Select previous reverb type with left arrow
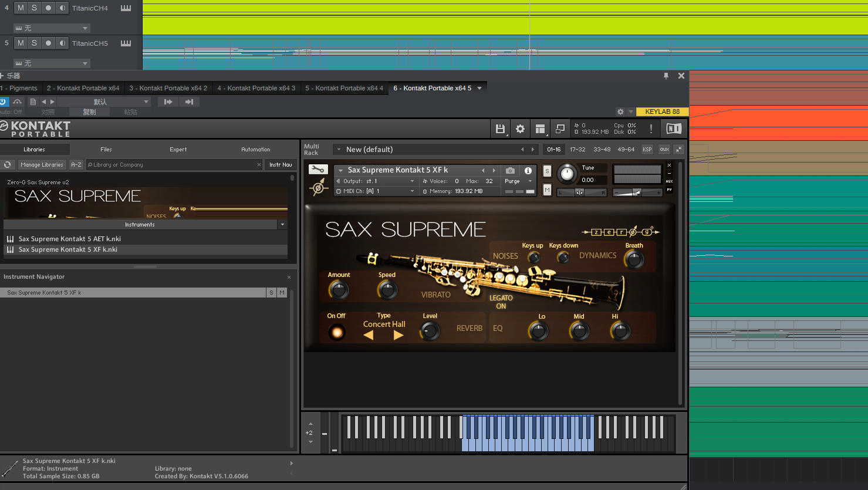The height and width of the screenshot is (490, 868). coord(369,335)
